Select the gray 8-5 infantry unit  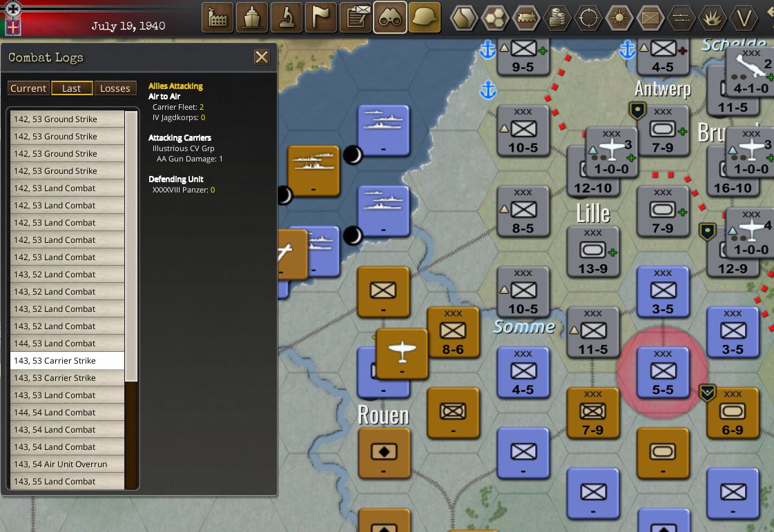click(523, 210)
